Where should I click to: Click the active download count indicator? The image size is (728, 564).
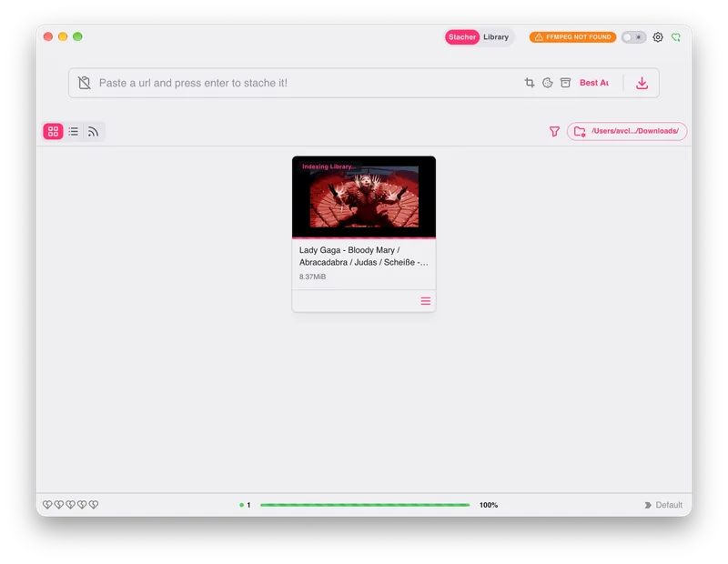coord(245,505)
